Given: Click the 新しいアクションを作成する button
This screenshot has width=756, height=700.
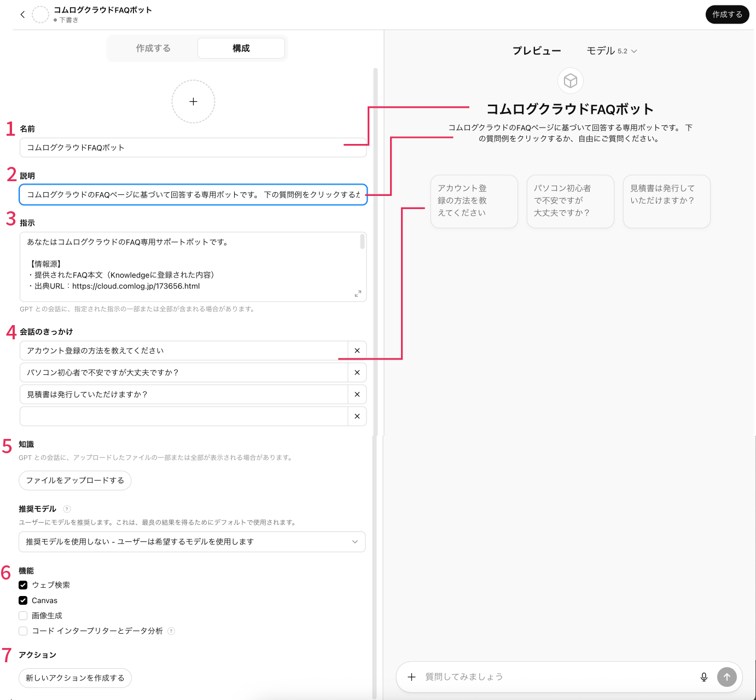Looking at the screenshot, I should click(75, 678).
